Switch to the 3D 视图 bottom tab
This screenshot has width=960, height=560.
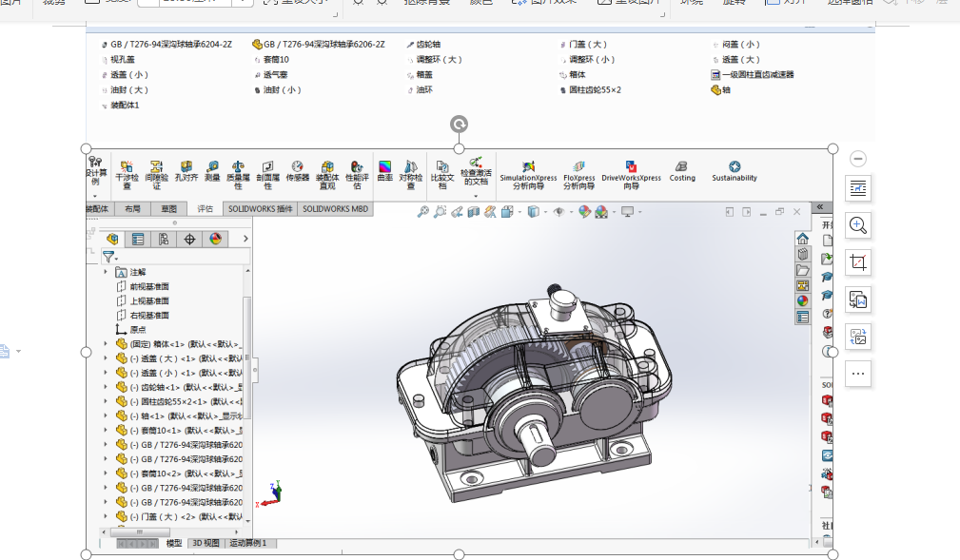click(206, 543)
